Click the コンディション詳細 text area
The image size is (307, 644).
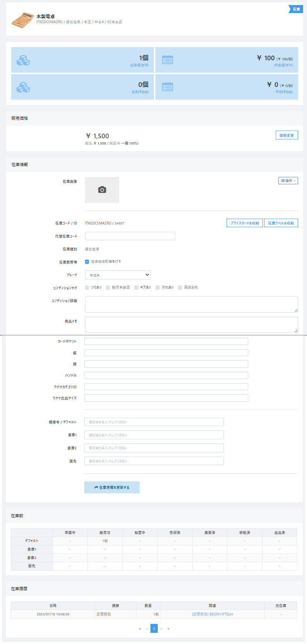click(191, 304)
